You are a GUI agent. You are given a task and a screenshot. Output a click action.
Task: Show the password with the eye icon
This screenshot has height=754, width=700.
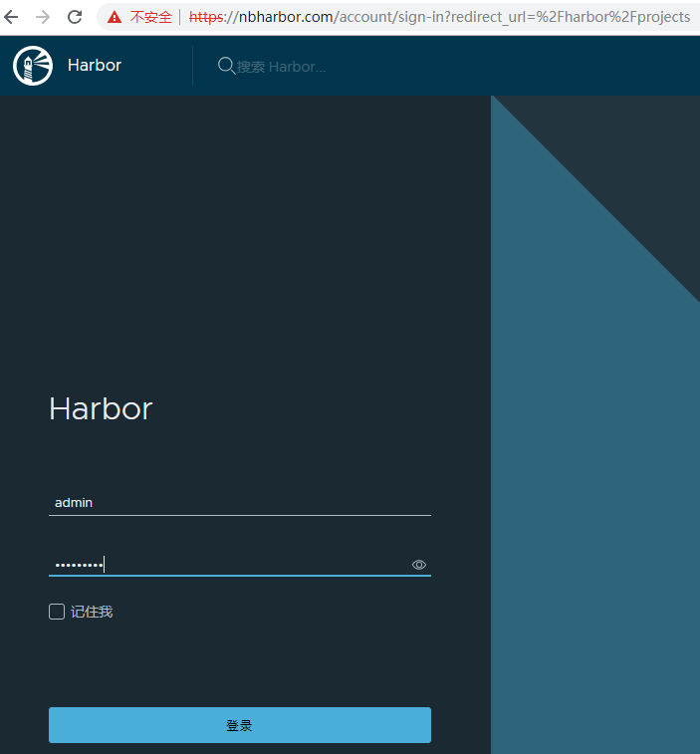click(419, 565)
